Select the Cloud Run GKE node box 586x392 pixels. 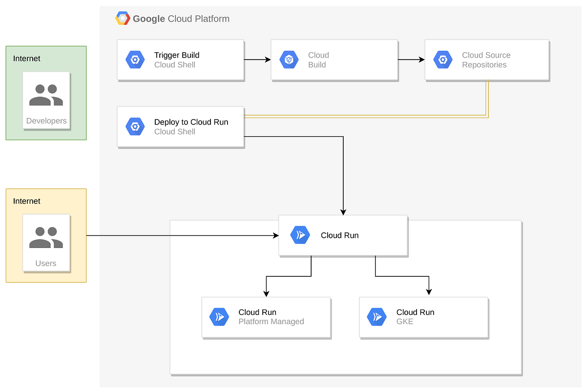pos(423,317)
